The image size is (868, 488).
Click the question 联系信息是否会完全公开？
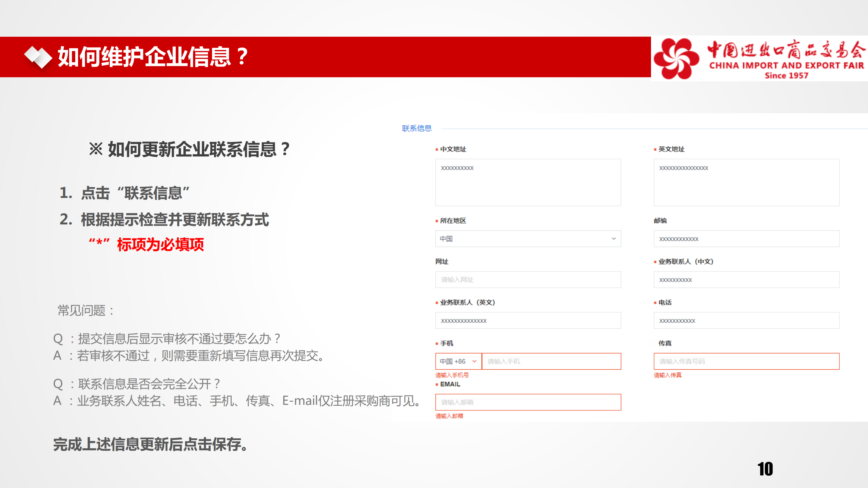tap(149, 383)
